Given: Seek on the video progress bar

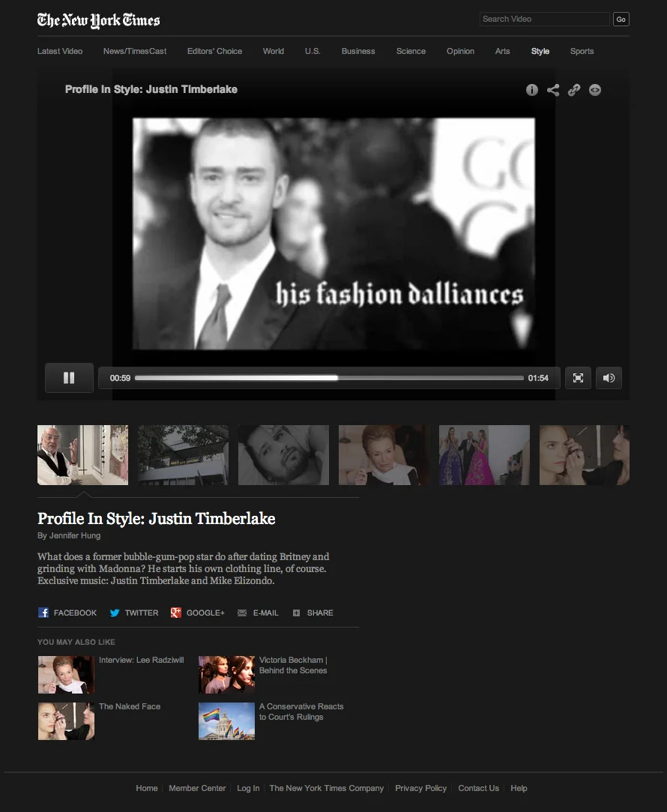Looking at the screenshot, I should click(x=329, y=378).
